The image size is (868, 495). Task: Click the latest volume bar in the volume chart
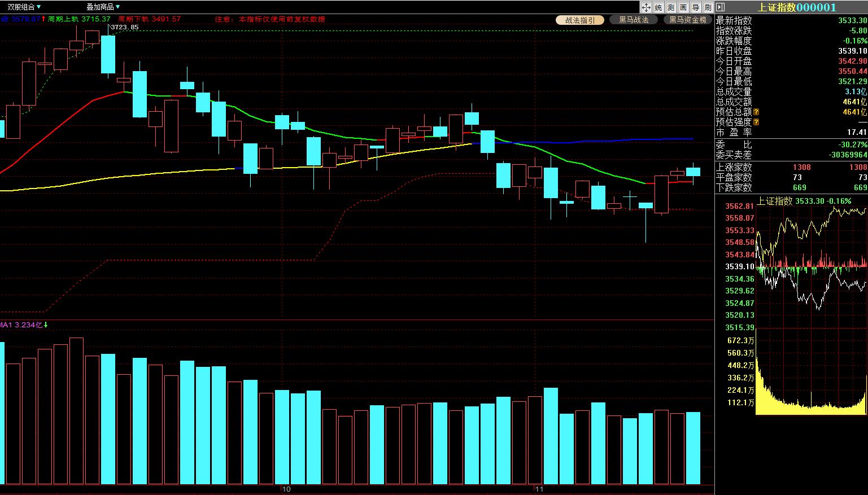(x=693, y=448)
